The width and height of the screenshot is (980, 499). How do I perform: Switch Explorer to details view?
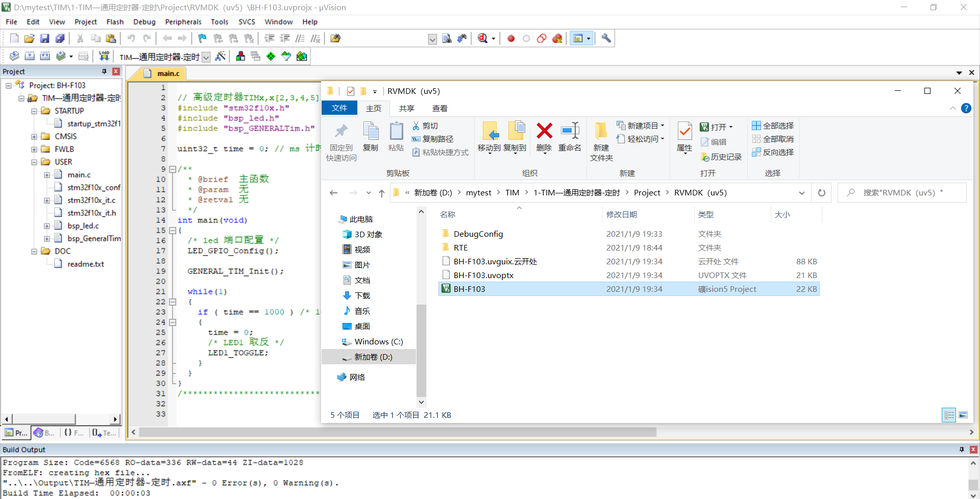tap(949, 415)
